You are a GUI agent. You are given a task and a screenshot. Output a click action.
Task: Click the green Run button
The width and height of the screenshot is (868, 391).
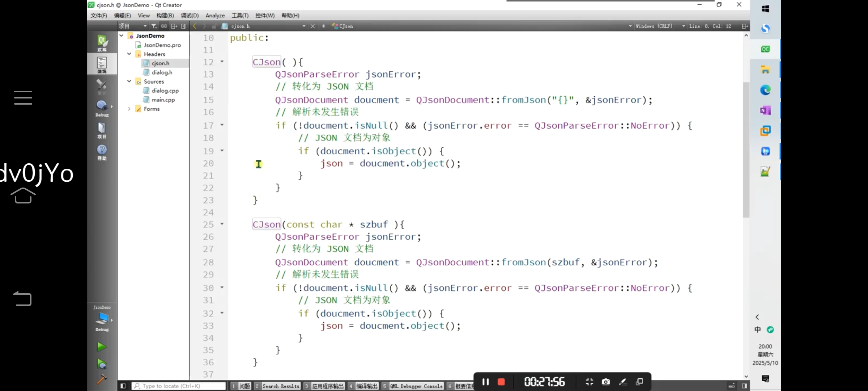pyautogui.click(x=102, y=347)
